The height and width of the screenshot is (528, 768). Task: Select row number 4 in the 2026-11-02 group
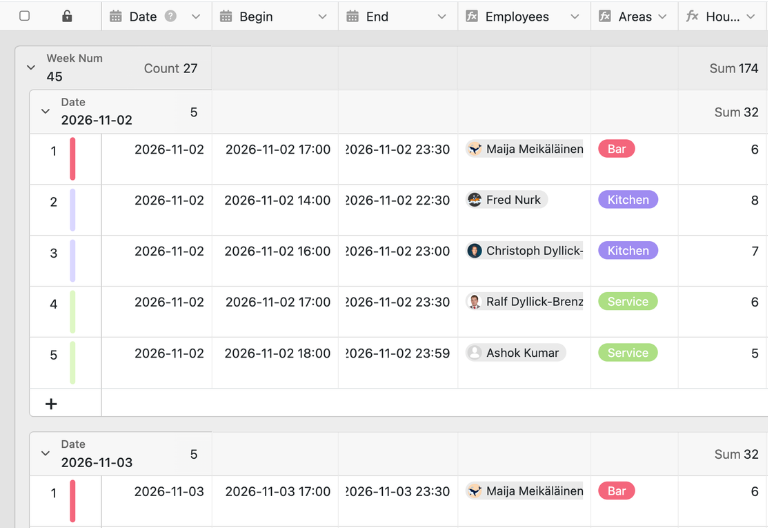(53, 304)
